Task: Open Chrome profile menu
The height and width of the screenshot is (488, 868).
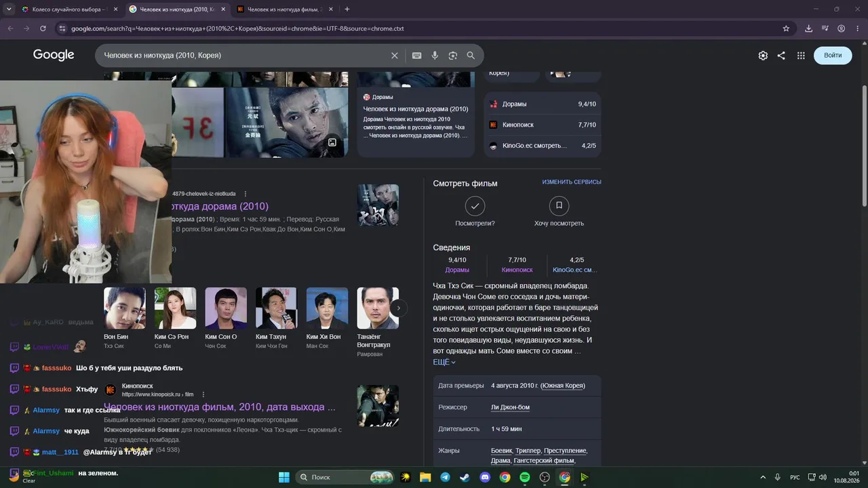Action: (x=841, y=28)
